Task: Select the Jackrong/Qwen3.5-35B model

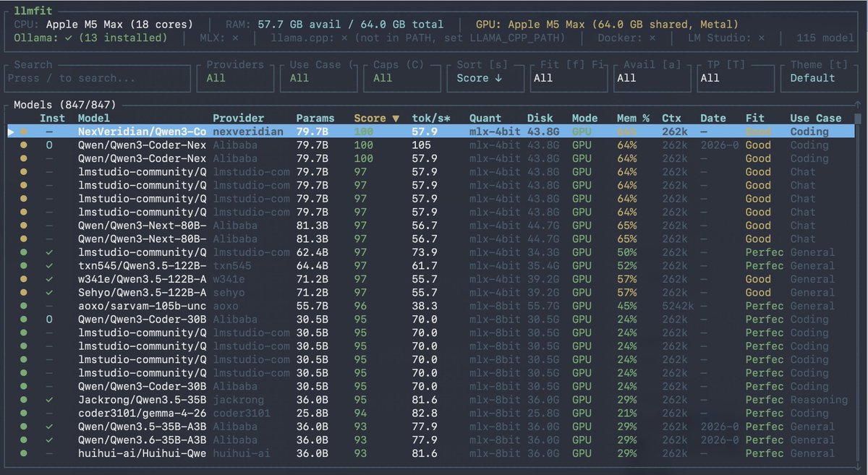Action: coord(142,400)
